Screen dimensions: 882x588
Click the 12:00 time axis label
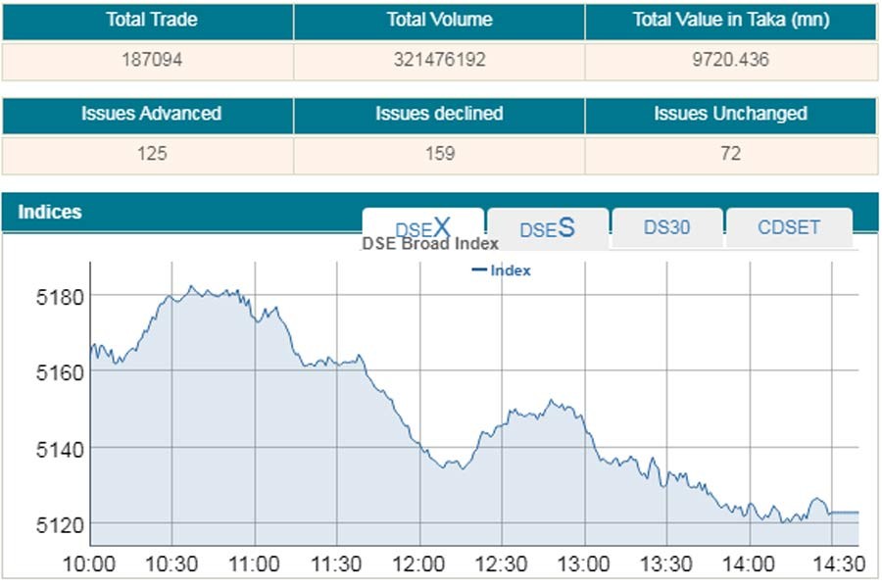[419, 564]
